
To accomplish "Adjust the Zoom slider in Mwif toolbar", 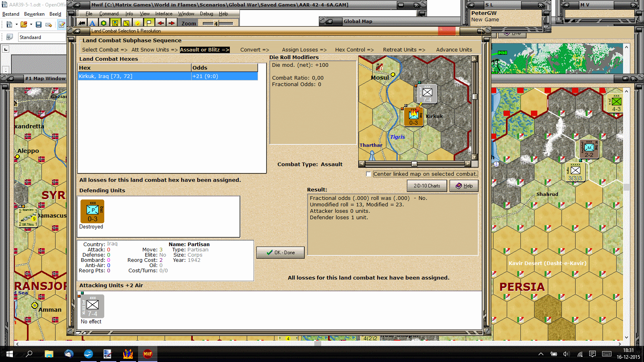I will pyautogui.click(x=216, y=23).
